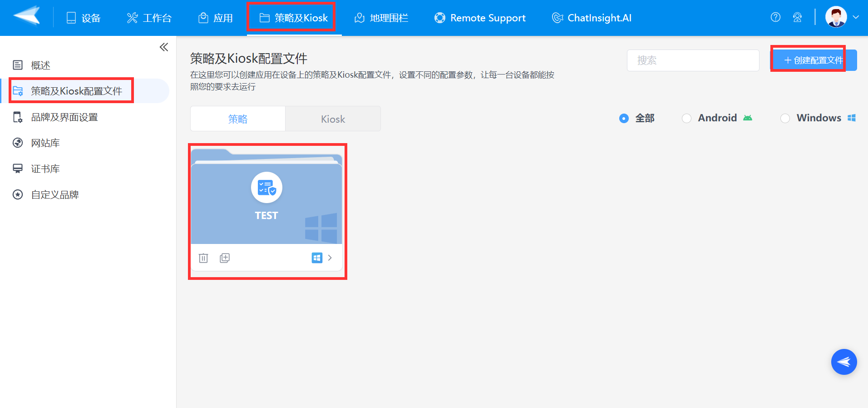Open Remote Support menu

click(x=480, y=18)
